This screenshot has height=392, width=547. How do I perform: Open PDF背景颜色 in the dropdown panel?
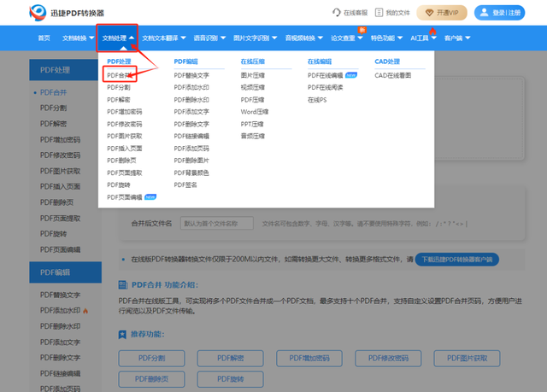coord(191,173)
